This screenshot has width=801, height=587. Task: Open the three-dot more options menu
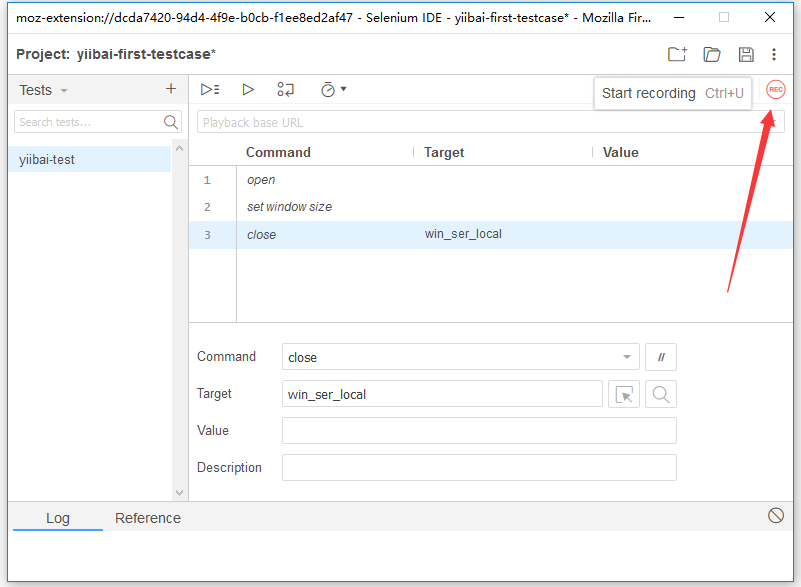pos(774,54)
